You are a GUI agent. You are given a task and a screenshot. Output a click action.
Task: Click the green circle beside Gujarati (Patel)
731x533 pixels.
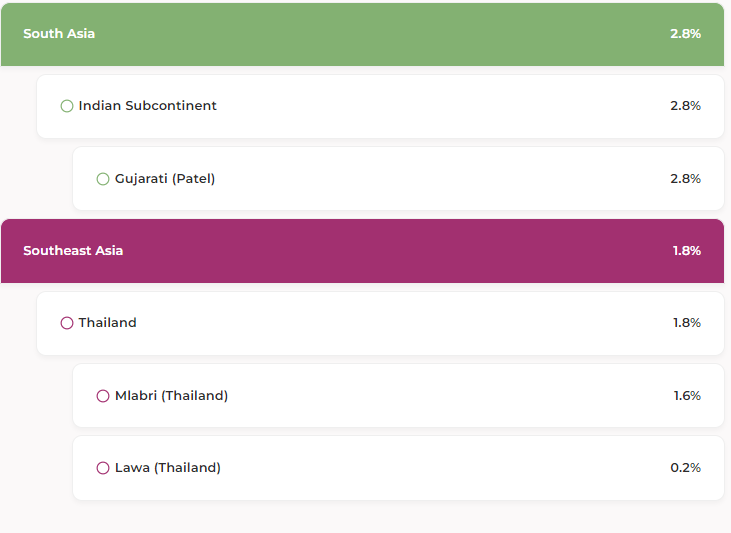click(103, 179)
